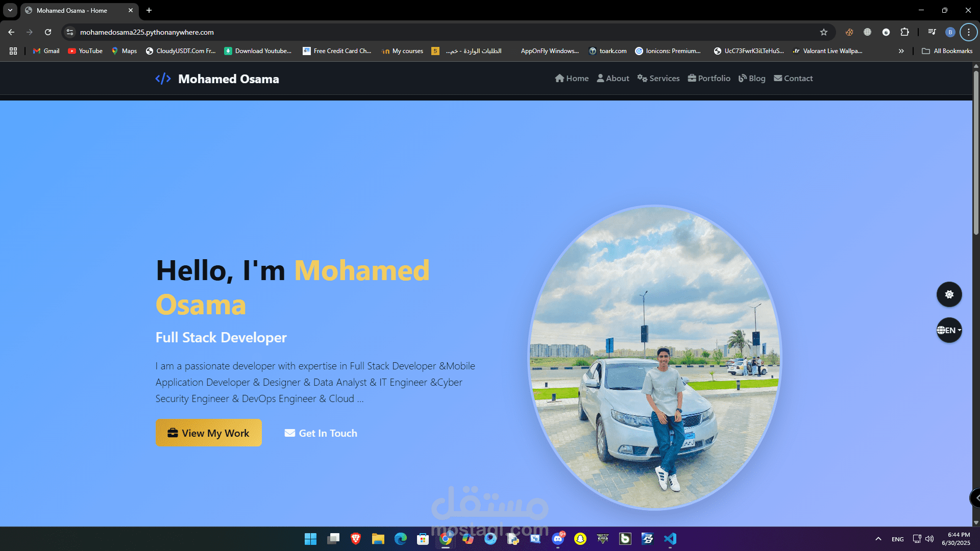Click the code brackets logo icon

(x=163, y=79)
